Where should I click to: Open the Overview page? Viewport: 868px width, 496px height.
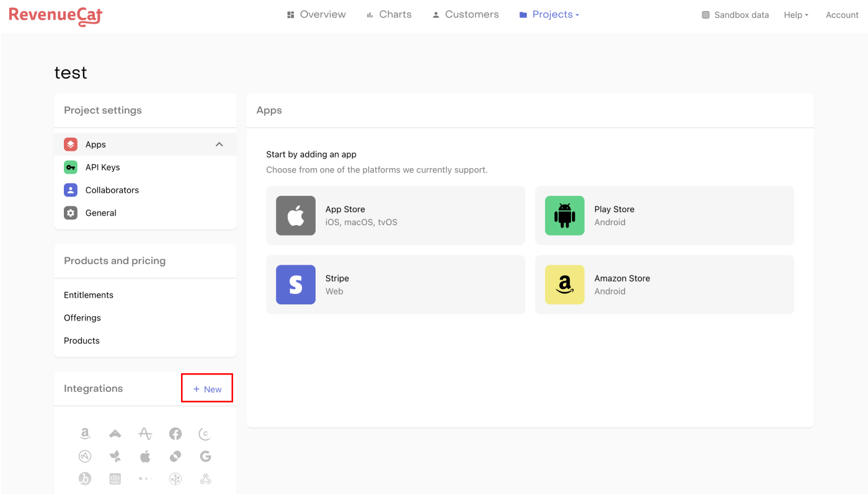(316, 14)
